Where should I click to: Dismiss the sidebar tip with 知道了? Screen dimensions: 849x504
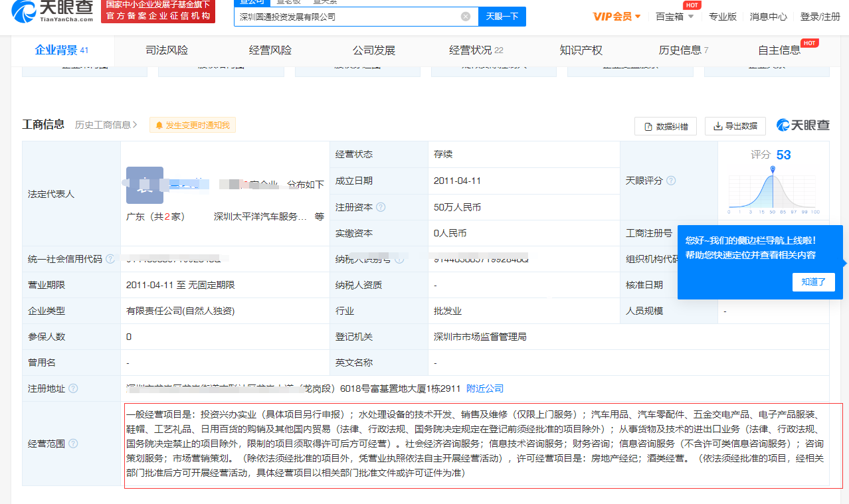[813, 282]
